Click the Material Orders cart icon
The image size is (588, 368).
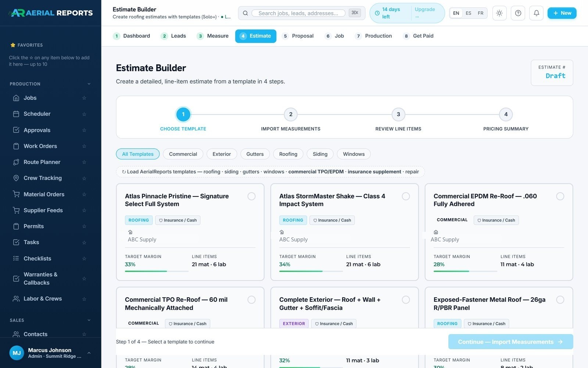coord(16,194)
